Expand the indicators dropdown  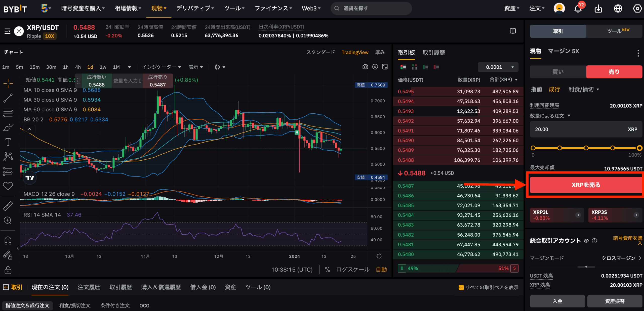point(162,67)
